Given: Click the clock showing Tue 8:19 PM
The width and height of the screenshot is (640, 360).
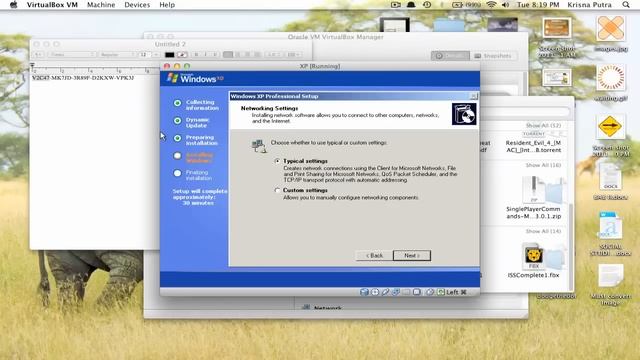Looking at the screenshot, I should point(538,5).
